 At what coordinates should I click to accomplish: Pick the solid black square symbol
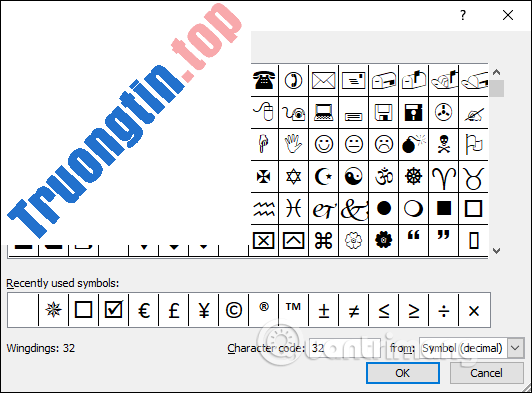coord(443,208)
